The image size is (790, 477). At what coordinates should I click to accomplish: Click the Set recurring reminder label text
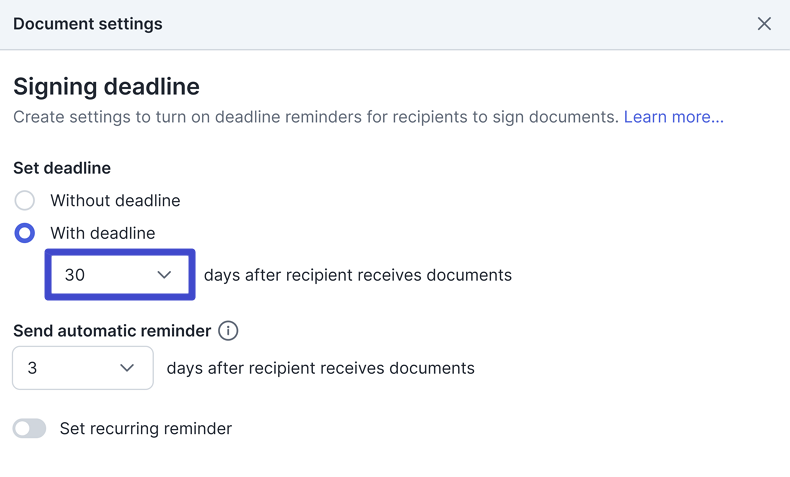click(x=146, y=429)
